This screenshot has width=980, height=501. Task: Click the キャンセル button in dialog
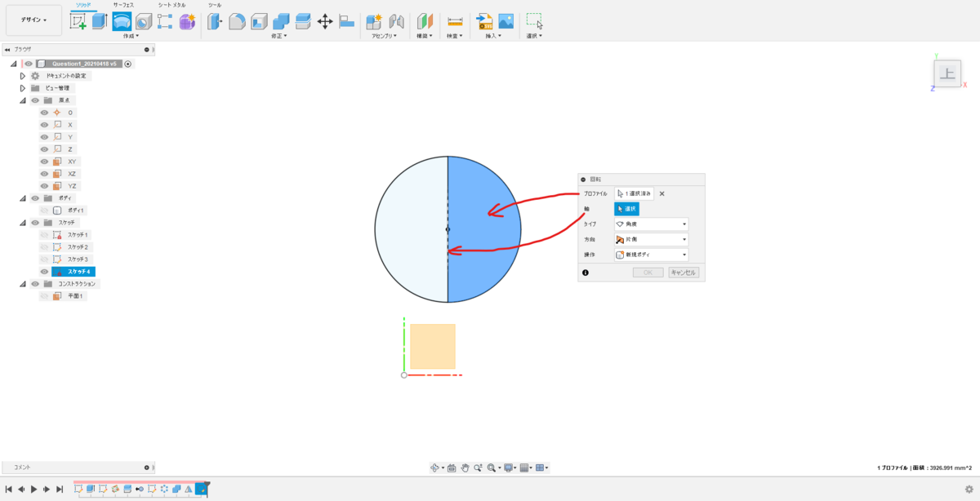(x=684, y=273)
